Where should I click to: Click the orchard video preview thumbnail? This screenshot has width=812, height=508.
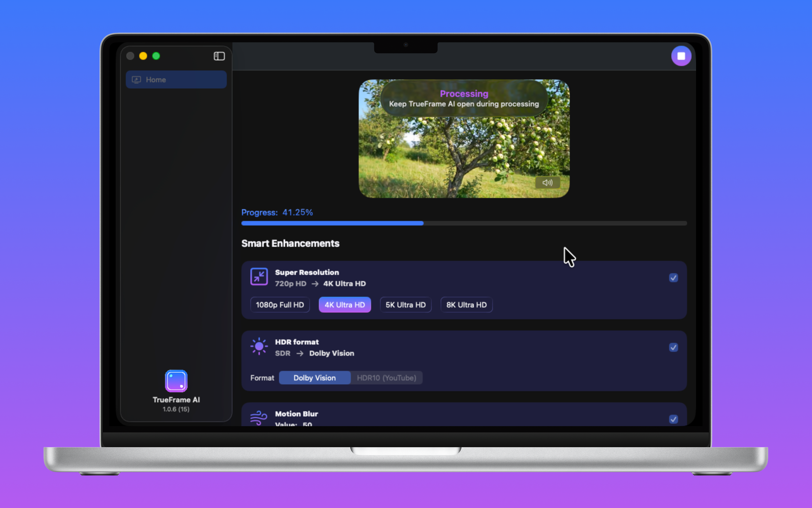pyautogui.click(x=464, y=138)
